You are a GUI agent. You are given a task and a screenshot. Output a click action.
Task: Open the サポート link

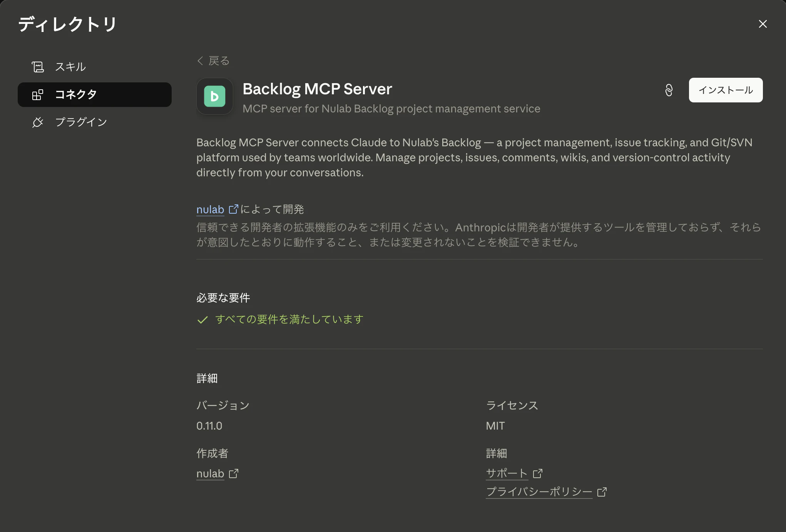tap(507, 473)
